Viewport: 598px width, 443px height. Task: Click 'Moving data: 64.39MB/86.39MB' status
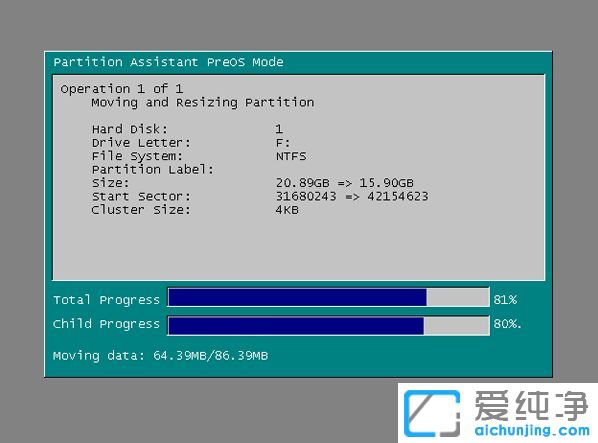point(161,356)
